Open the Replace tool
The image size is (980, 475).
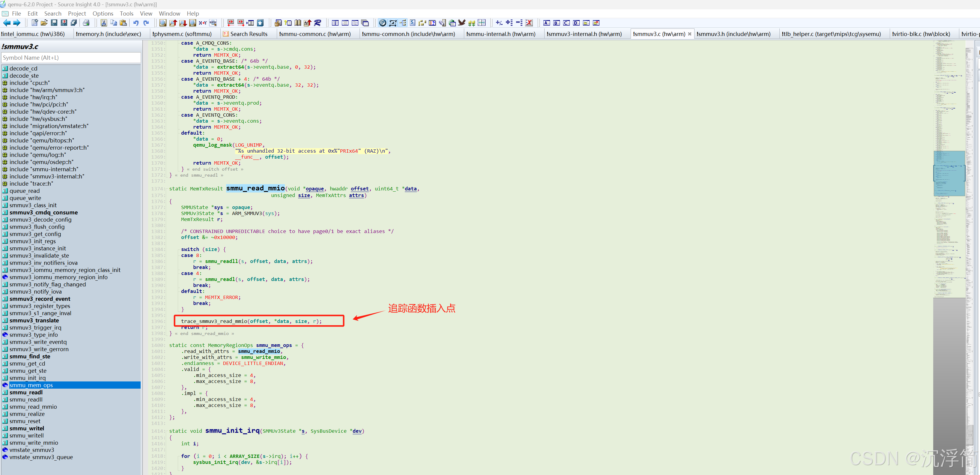click(x=202, y=23)
